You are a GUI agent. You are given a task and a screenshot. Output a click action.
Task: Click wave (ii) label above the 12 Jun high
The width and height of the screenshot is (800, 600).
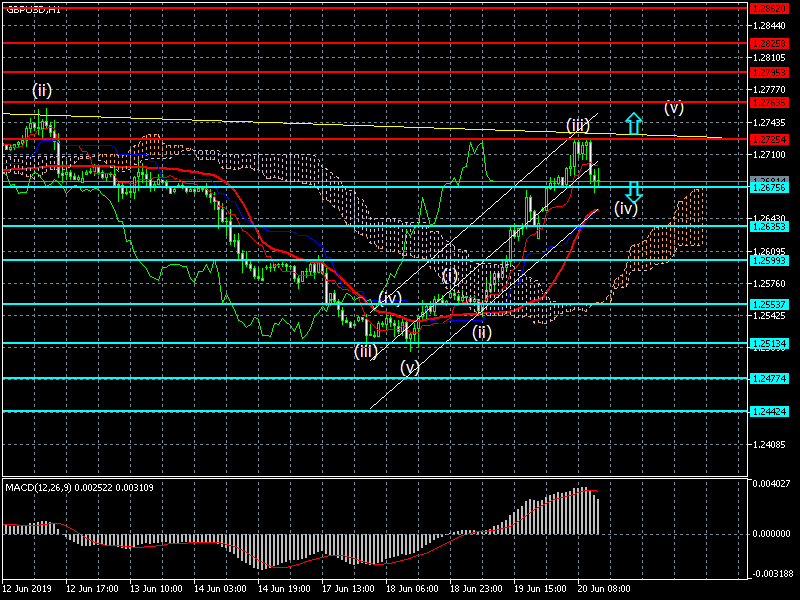(x=42, y=91)
